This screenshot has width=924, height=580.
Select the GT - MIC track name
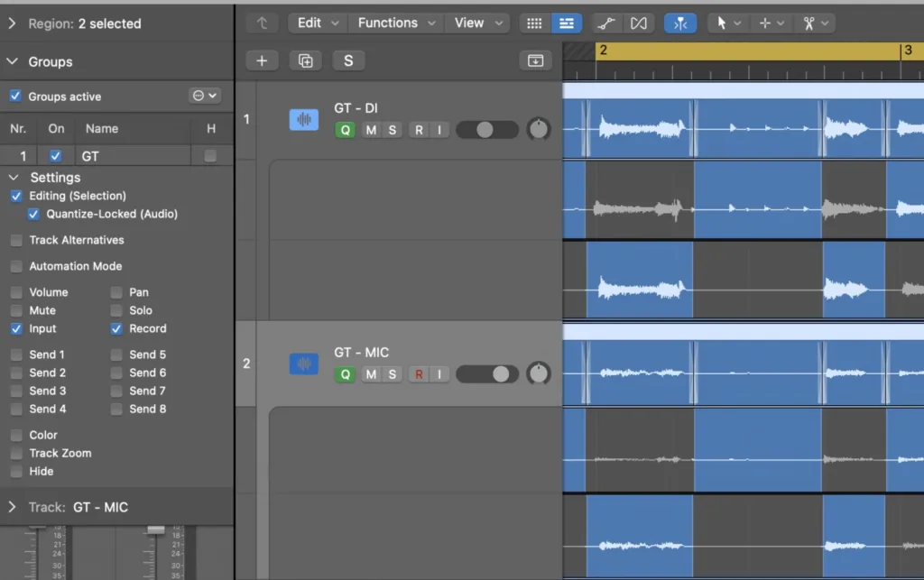pyautogui.click(x=361, y=352)
